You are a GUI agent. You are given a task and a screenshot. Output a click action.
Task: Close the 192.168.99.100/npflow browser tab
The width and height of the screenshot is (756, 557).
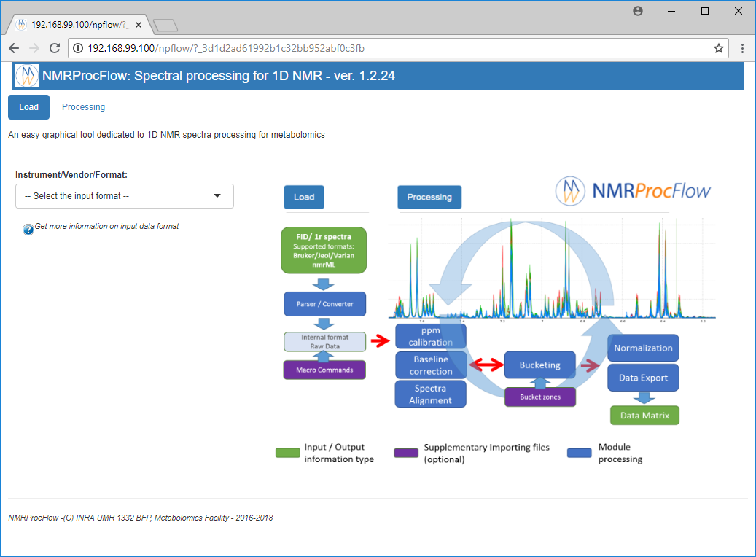point(139,25)
